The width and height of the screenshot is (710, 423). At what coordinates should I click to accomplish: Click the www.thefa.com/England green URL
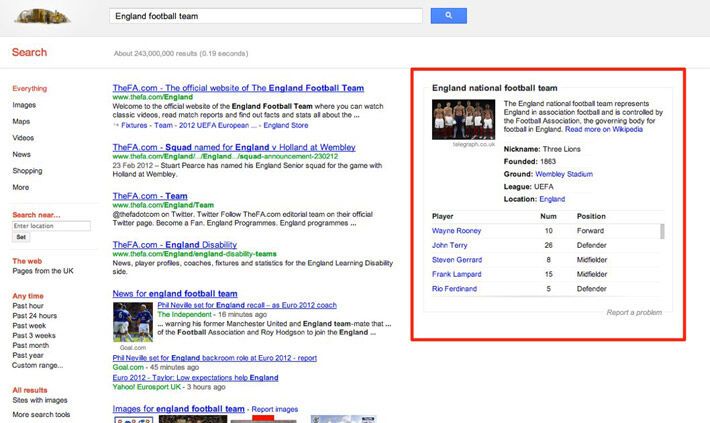click(x=153, y=97)
